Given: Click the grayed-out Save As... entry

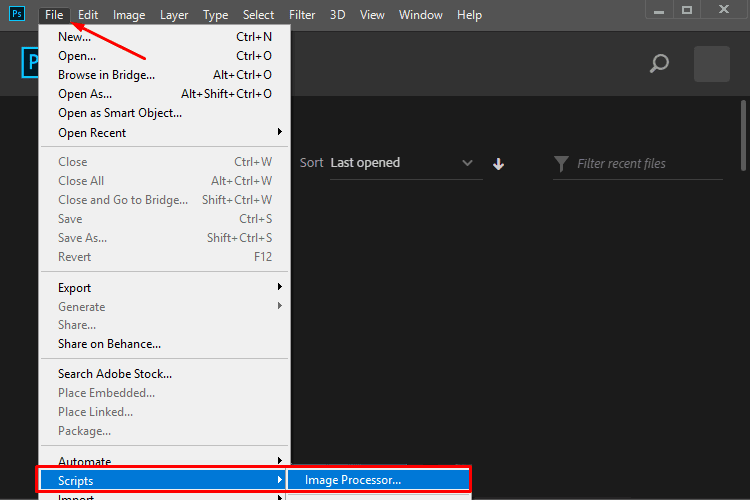Looking at the screenshot, I should (x=165, y=238).
